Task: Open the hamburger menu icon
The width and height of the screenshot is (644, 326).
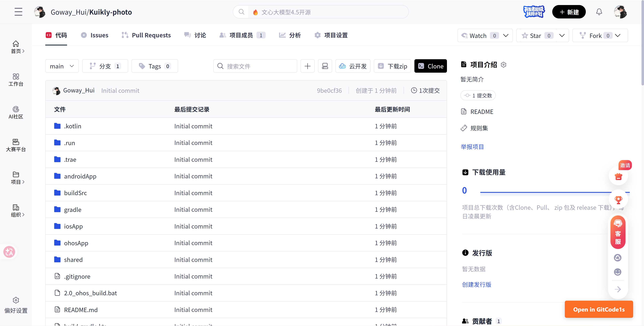Action: point(18,12)
